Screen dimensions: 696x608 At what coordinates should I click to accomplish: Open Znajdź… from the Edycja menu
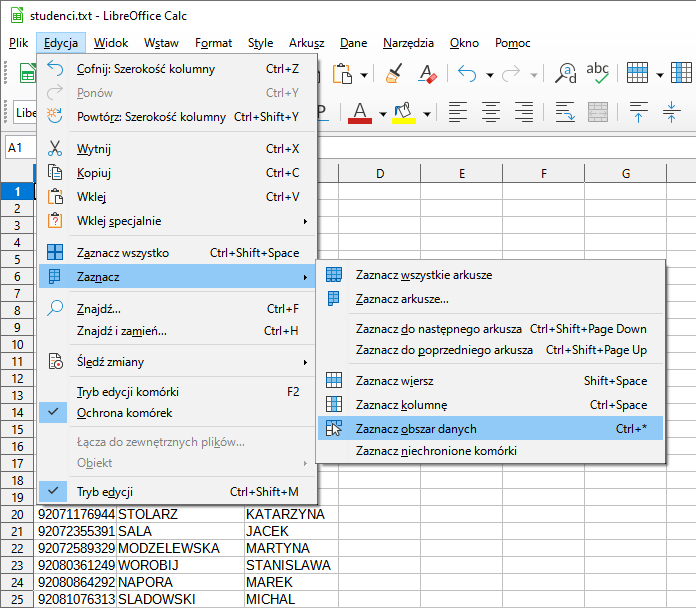pos(178,308)
